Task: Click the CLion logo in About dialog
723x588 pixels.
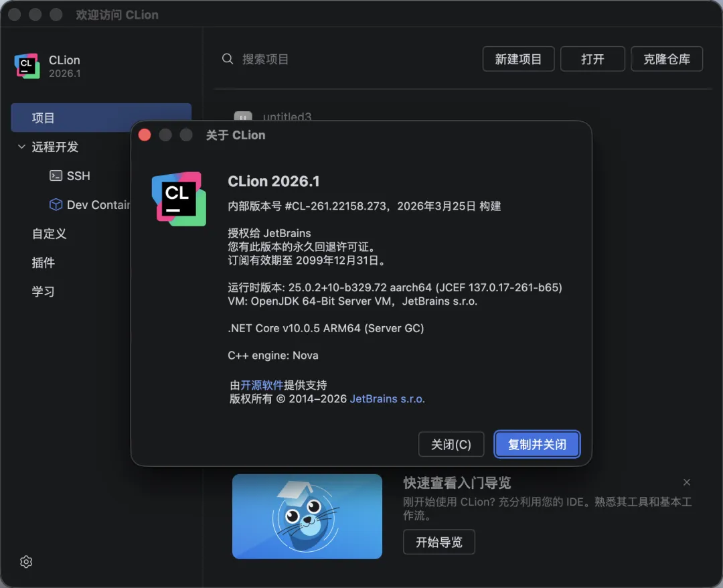Action: [x=178, y=198]
